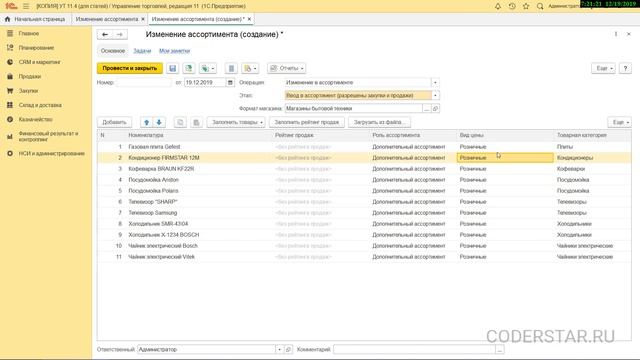Close the Изменение ассортимента (создание) tab
This screenshot has height=360, width=640.
pos(249,19)
